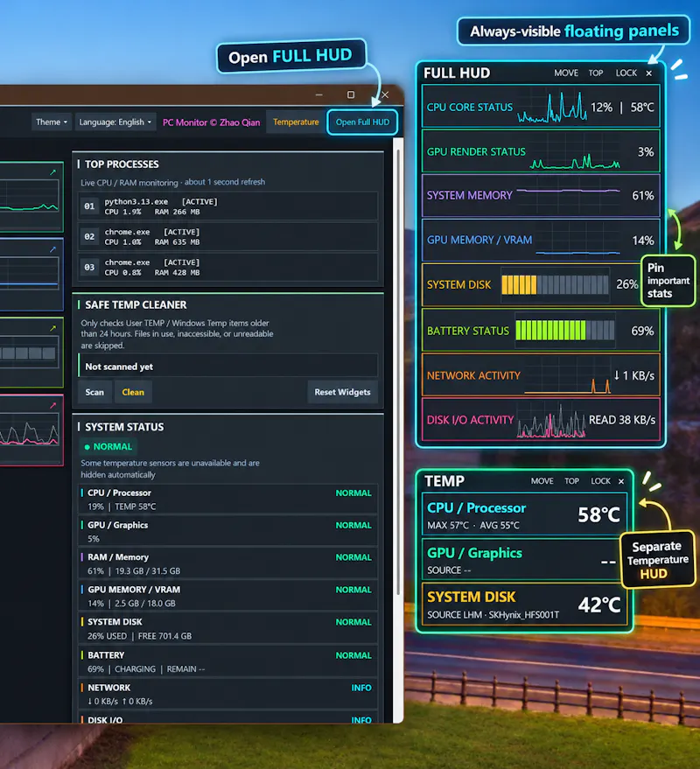Pop out the yellow-green bar widget arrow icon
700x769 pixels.
(53, 328)
